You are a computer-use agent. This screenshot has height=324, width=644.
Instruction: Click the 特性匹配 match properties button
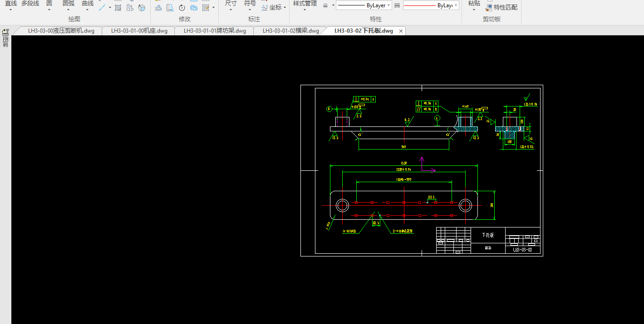pyautogui.click(x=501, y=8)
